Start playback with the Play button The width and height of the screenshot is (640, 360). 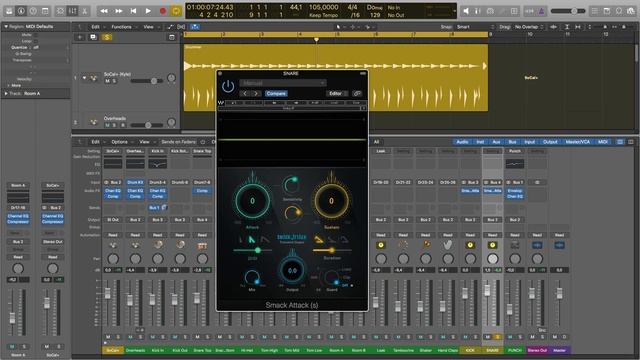148,11
